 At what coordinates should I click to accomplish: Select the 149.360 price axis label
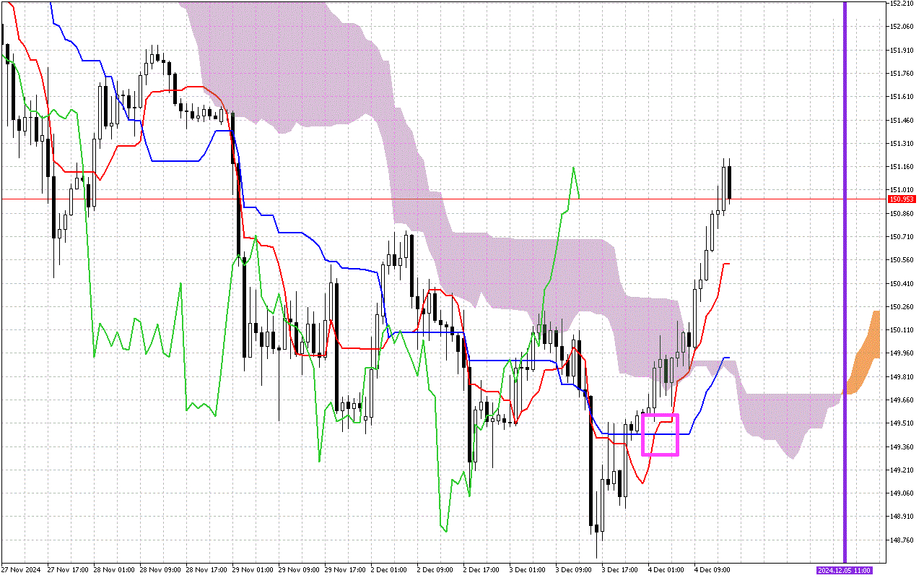[x=902, y=447]
